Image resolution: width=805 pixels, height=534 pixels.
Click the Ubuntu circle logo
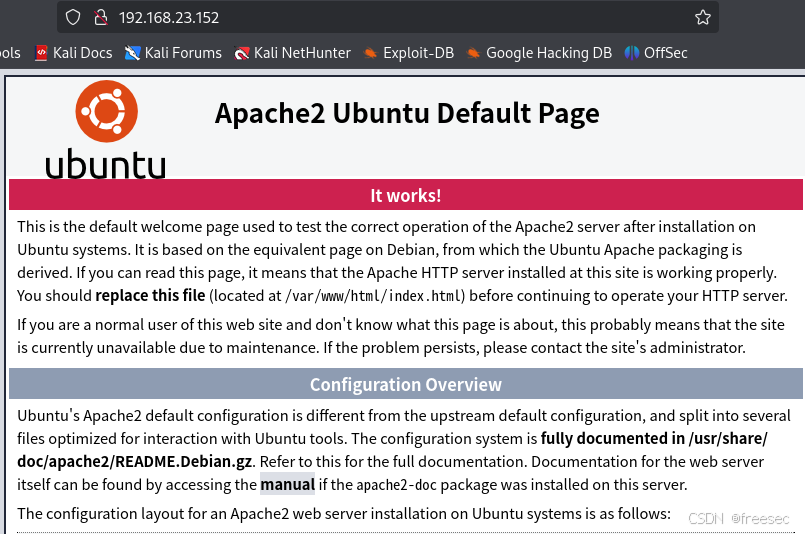[106, 111]
